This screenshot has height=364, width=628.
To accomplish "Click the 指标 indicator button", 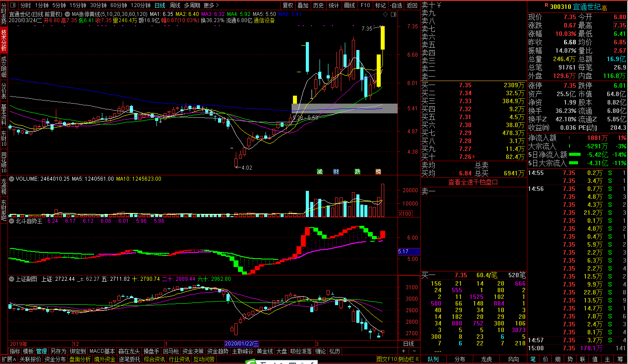I will coord(15,351).
